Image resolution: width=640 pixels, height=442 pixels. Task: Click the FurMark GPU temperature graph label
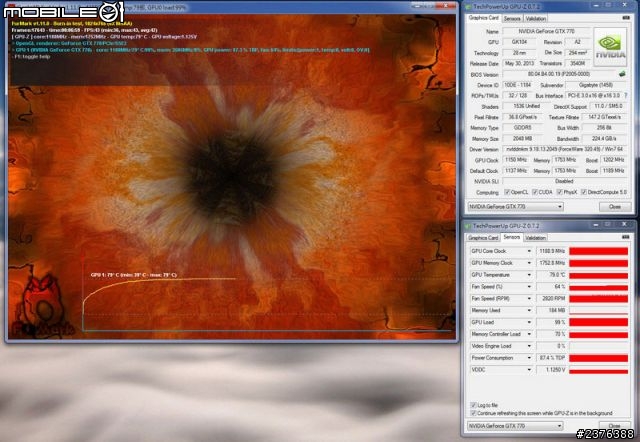(x=133, y=275)
